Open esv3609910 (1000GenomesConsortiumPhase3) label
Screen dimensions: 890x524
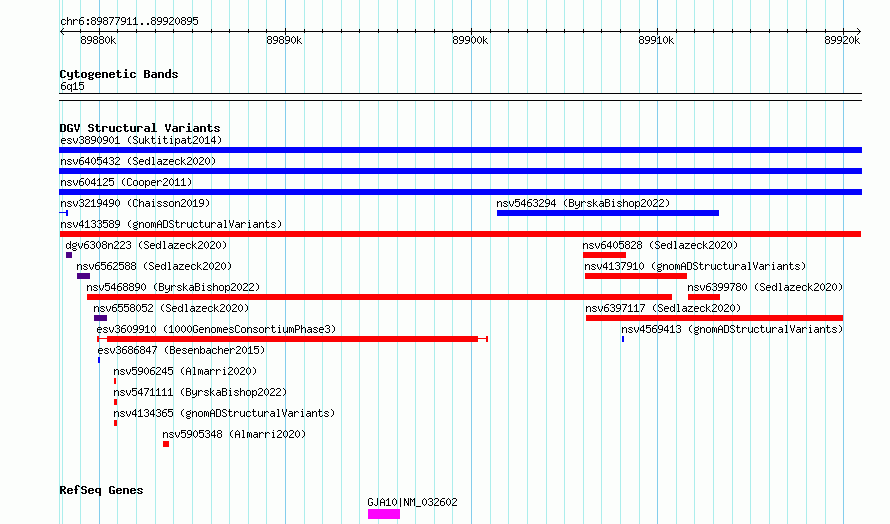216,329
